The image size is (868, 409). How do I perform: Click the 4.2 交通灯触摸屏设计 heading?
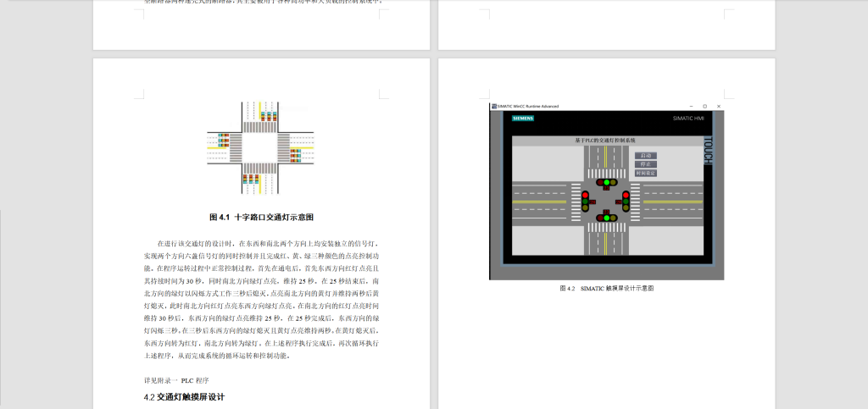(x=184, y=396)
